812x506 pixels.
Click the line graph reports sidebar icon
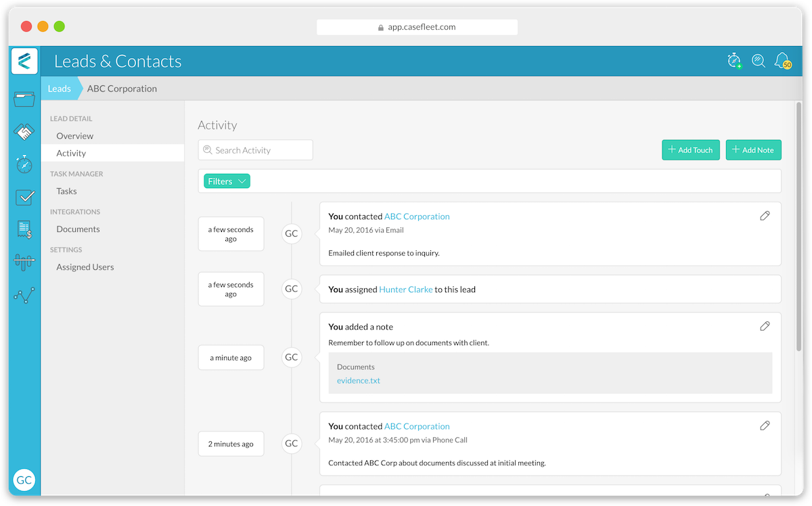pyautogui.click(x=24, y=295)
